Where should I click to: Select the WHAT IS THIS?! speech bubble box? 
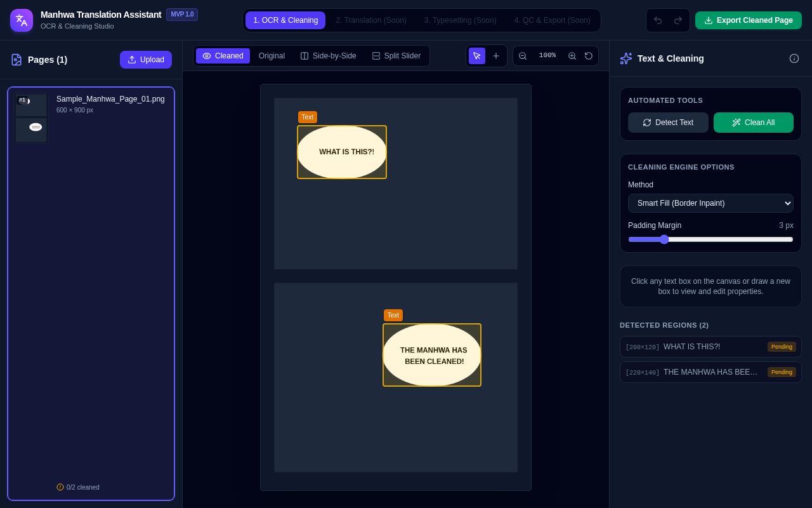[342, 152]
